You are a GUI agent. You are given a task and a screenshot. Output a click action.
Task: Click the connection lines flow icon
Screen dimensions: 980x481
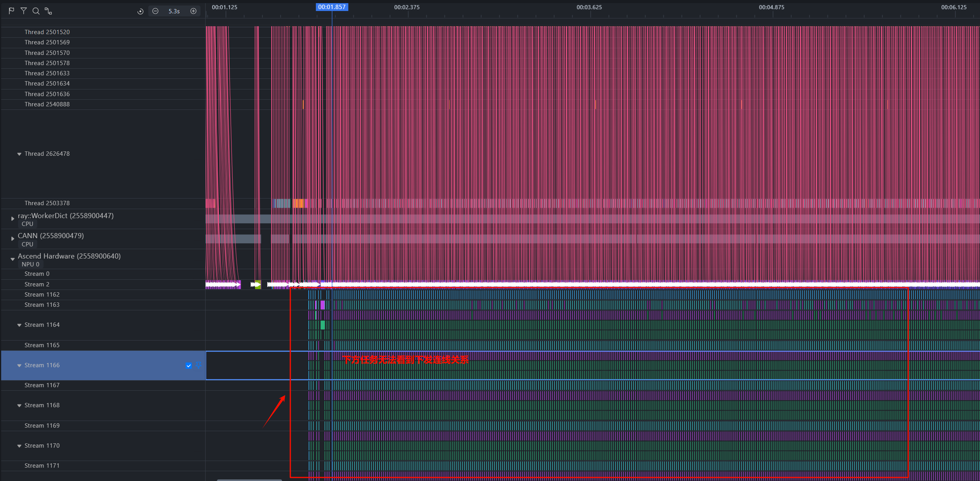click(48, 11)
